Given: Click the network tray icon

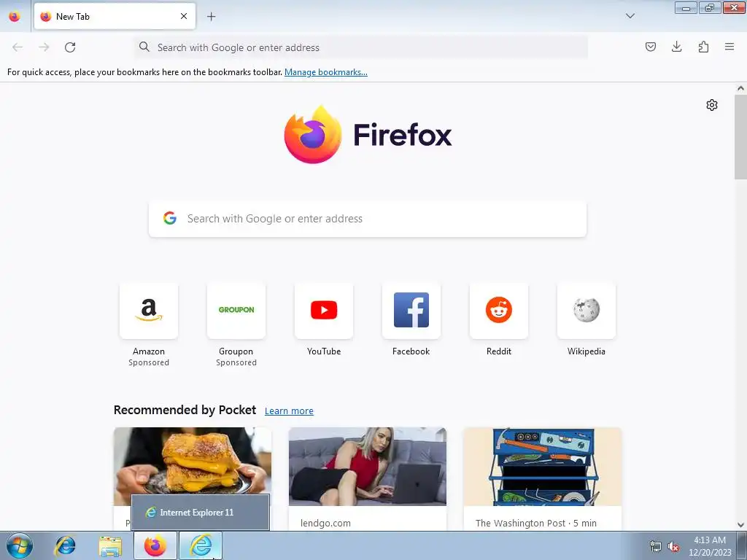Looking at the screenshot, I should tap(656, 546).
